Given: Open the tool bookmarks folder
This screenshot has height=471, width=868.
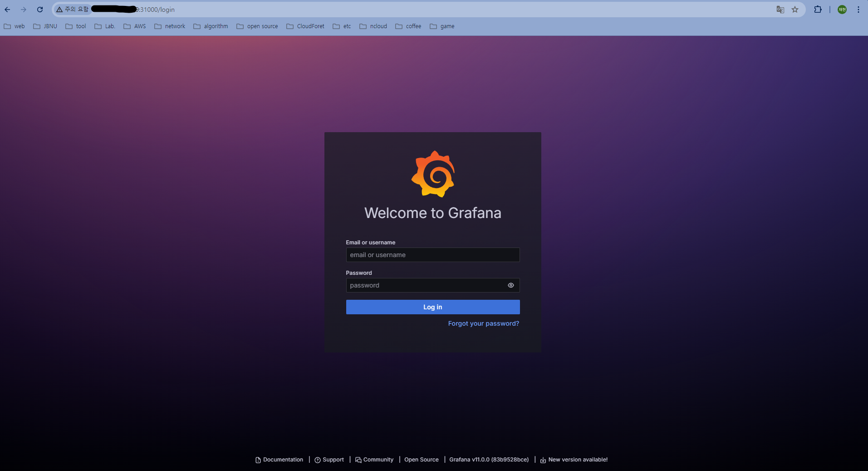Looking at the screenshot, I should [x=76, y=26].
